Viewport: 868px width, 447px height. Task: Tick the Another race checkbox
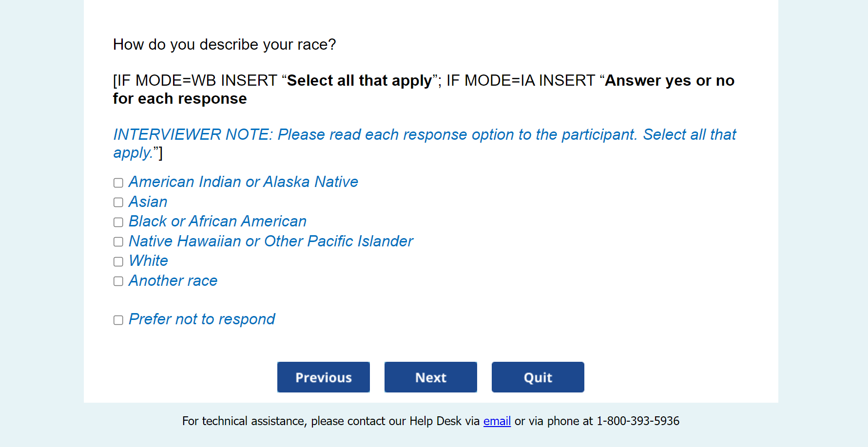click(x=118, y=281)
